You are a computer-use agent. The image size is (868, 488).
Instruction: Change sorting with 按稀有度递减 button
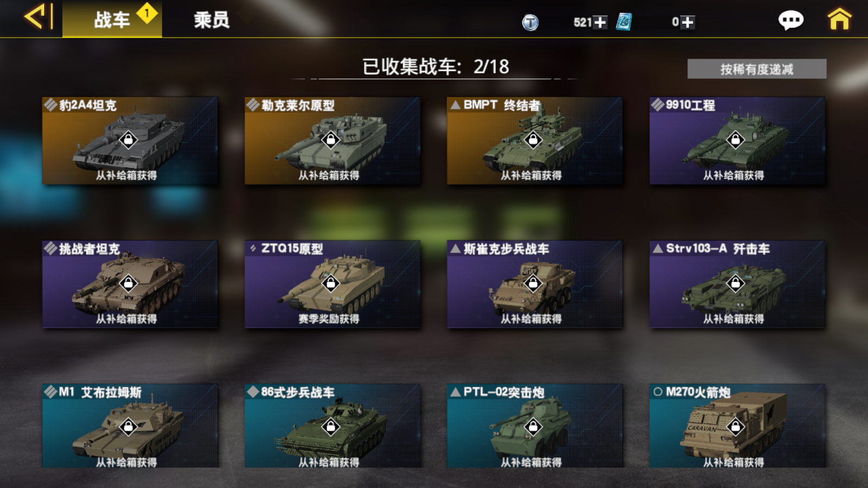(757, 69)
